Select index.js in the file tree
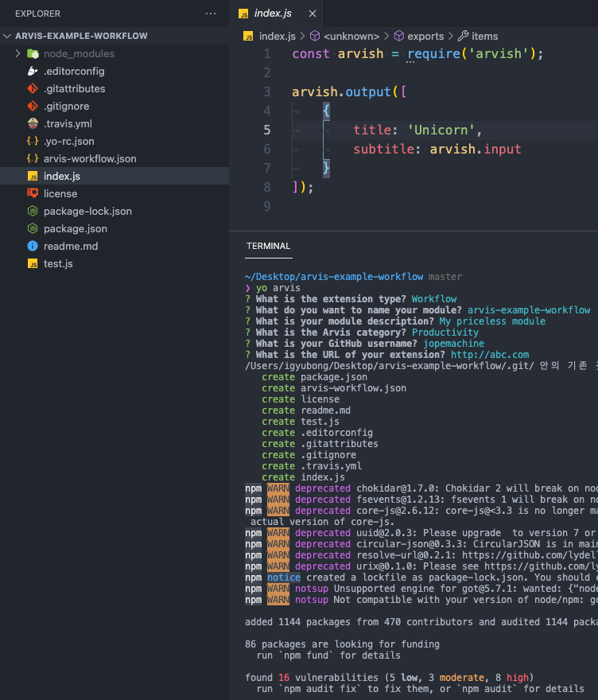The width and height of the screenshot is (598, 700). point(115,176)
